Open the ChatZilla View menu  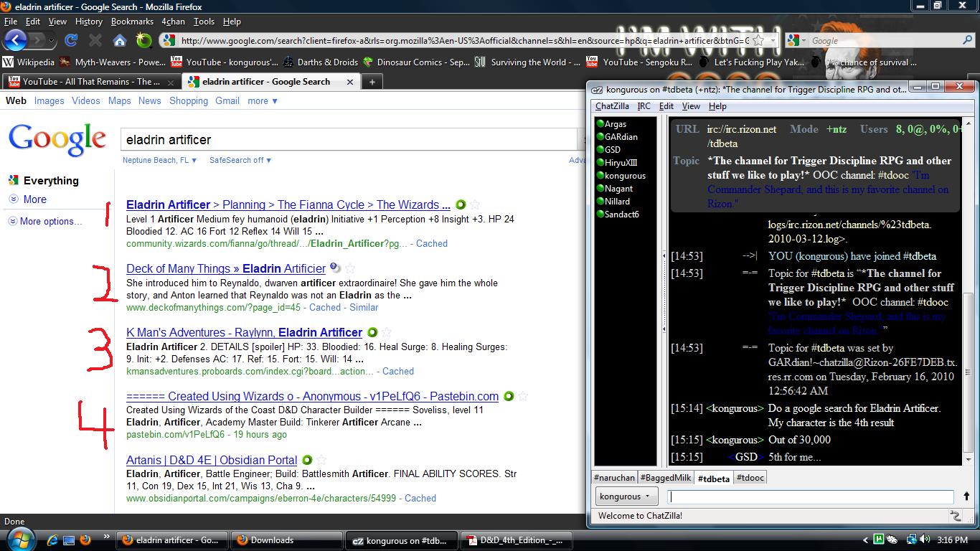point(691,106)
